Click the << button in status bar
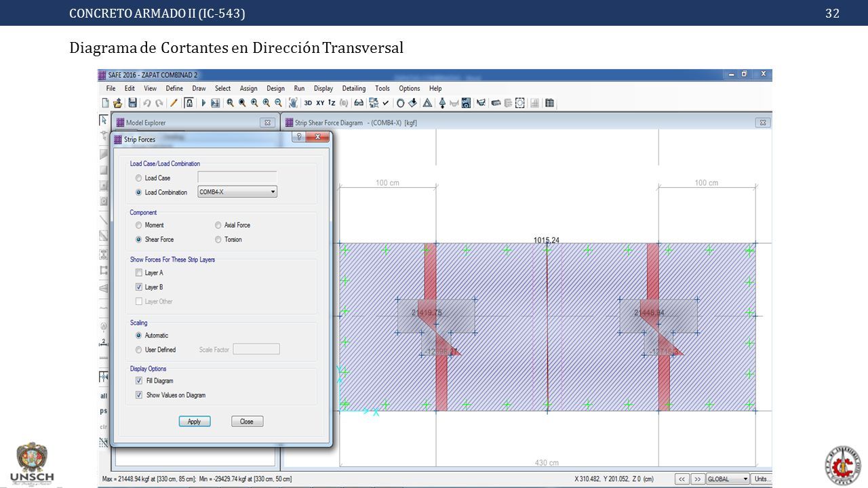Screen dimensions: 868x488 [x=682, y=479]
